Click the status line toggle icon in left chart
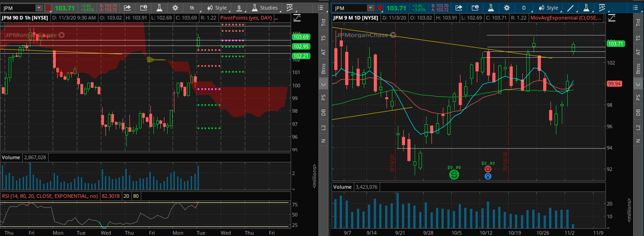 tap(296, 18)
